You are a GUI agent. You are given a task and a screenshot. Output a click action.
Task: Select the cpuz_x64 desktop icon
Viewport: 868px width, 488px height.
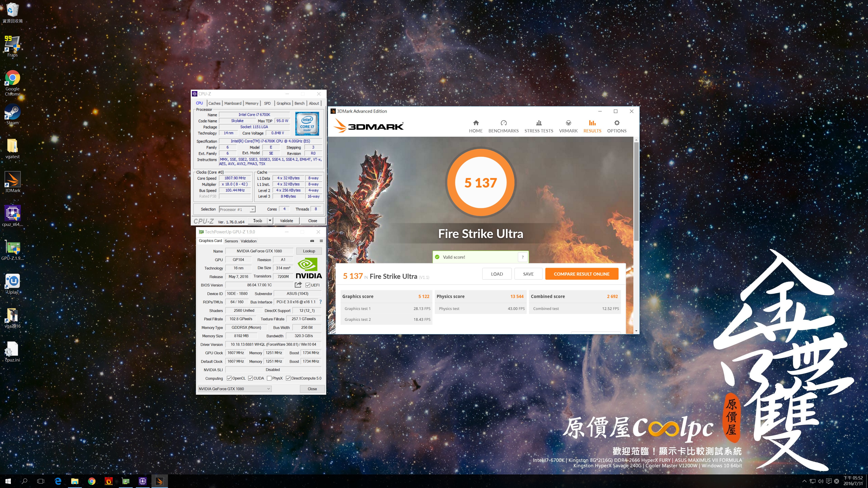(12, 216)
